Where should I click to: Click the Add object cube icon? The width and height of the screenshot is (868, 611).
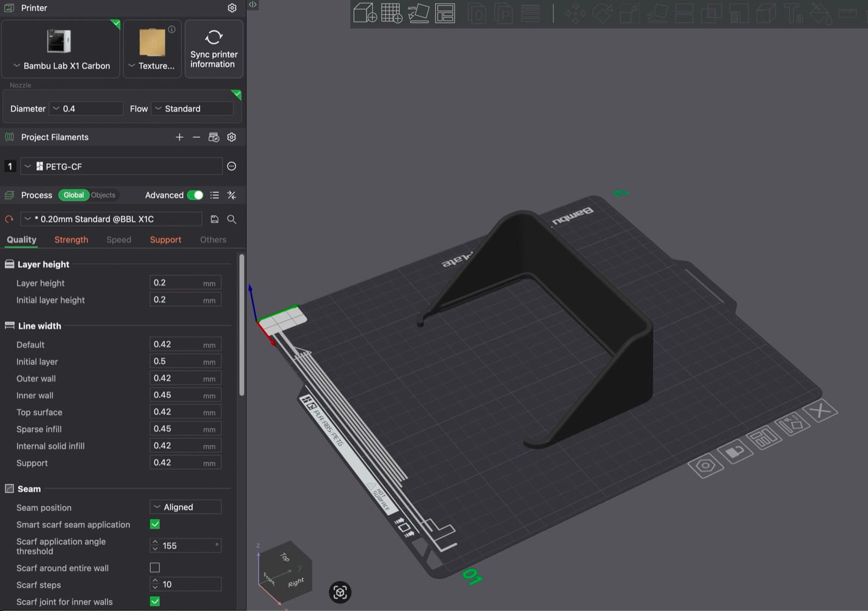point(365,13)
